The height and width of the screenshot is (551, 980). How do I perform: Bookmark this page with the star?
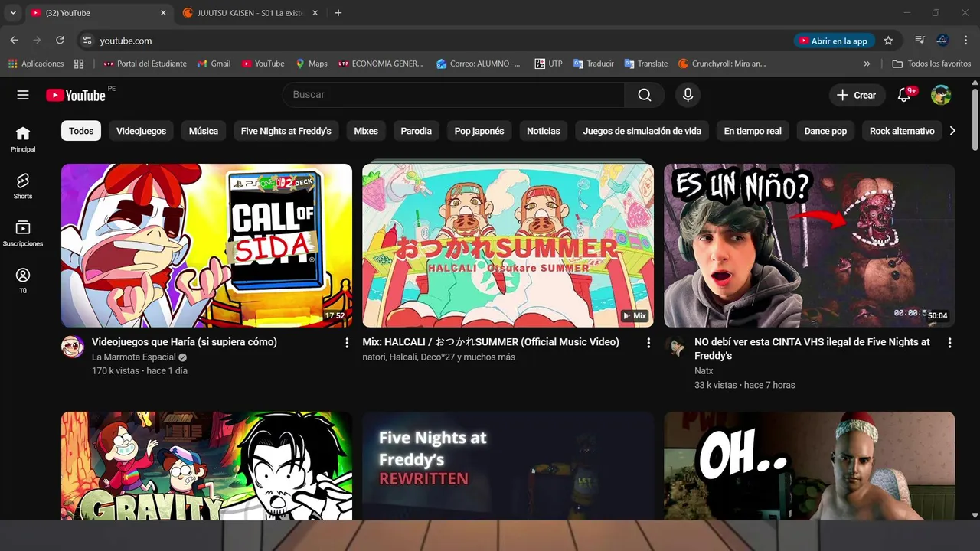coord(888,41)
